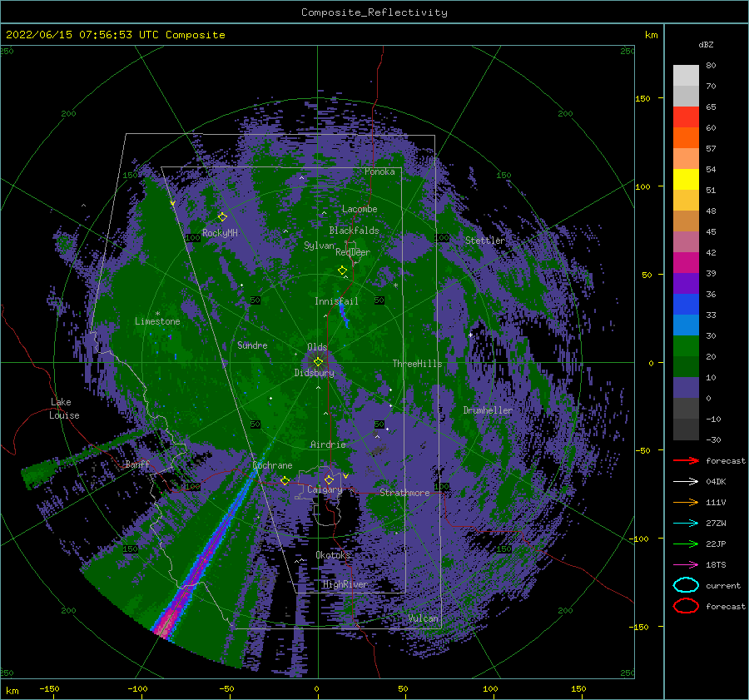Click the Stettler label
Image resolution: width=749 pixels, height=700 pixels.
(x=485, y=241)
